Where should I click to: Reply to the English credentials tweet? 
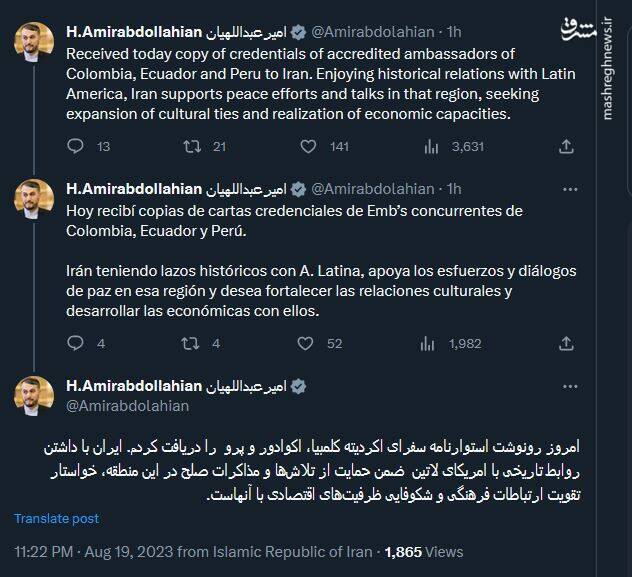pyautogui.click(x=75, y=147)
